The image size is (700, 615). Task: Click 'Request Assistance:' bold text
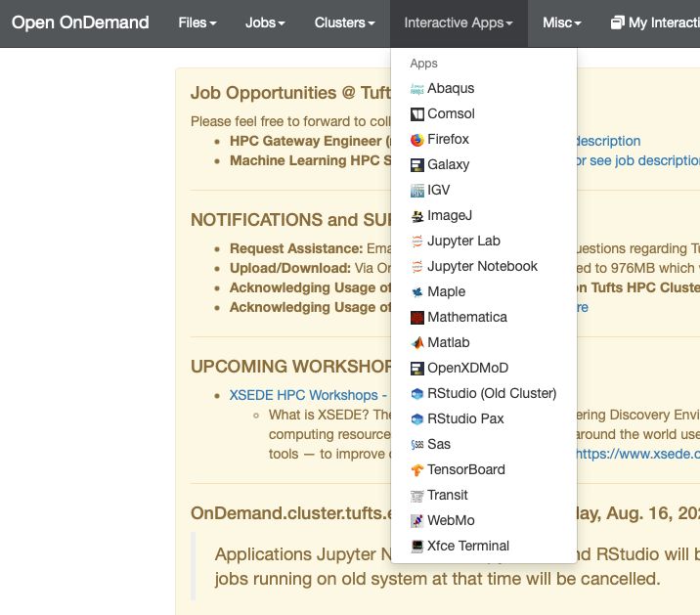point(296,248)
